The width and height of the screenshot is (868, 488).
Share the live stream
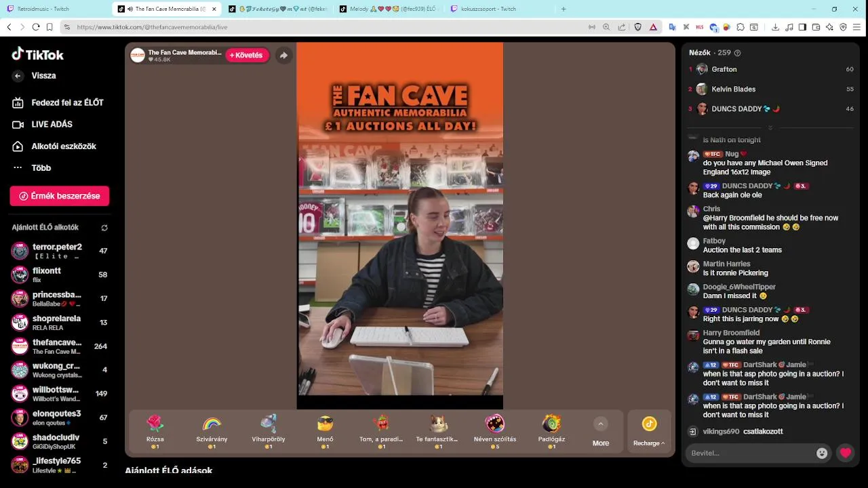click(284, 56)
